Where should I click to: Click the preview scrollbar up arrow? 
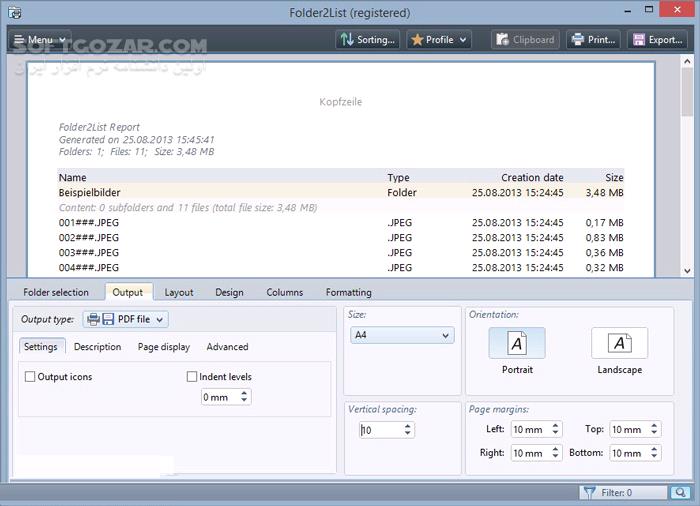point(688,62)
